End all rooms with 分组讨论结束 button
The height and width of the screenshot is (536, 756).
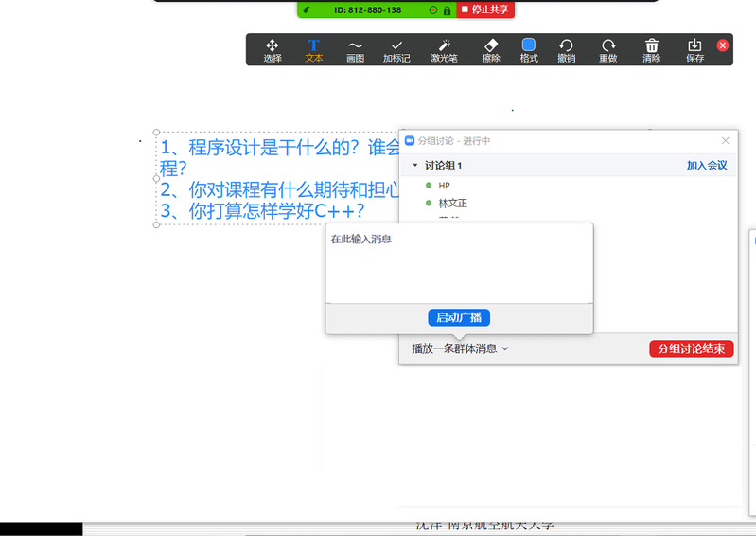691,348
